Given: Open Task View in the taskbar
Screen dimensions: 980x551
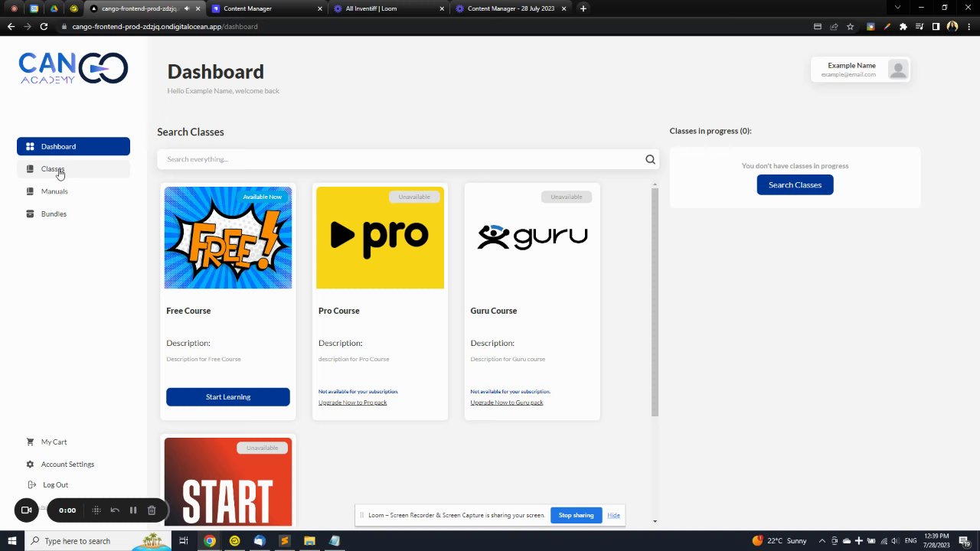Looking at the screenshot, I should point(184,541).
